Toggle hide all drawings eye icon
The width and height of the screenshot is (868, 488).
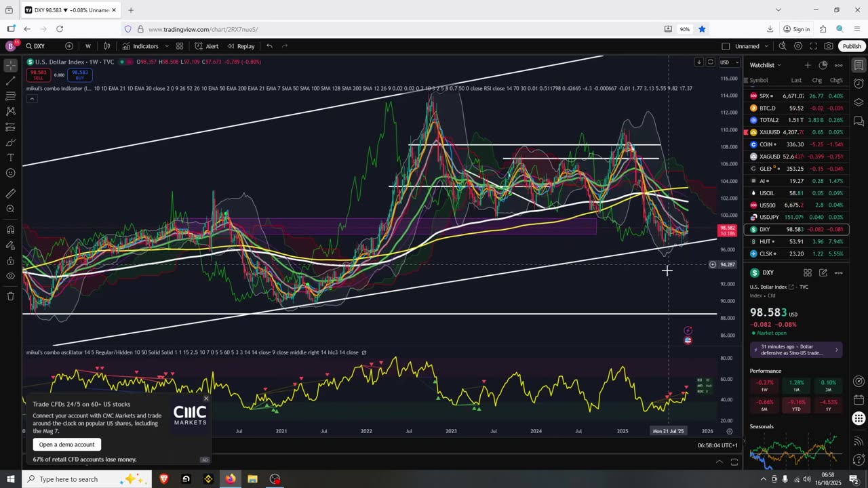pyautogui.click(x=11, y=276)
